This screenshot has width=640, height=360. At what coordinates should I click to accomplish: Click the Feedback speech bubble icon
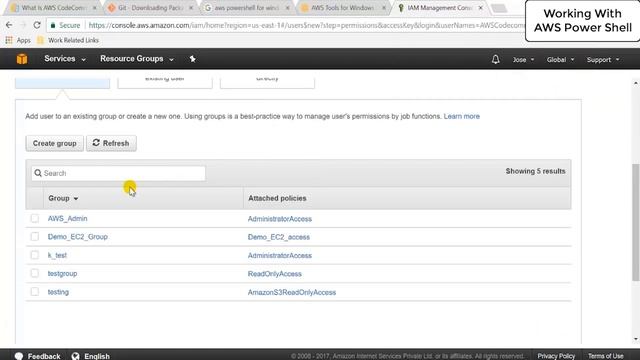19,356
